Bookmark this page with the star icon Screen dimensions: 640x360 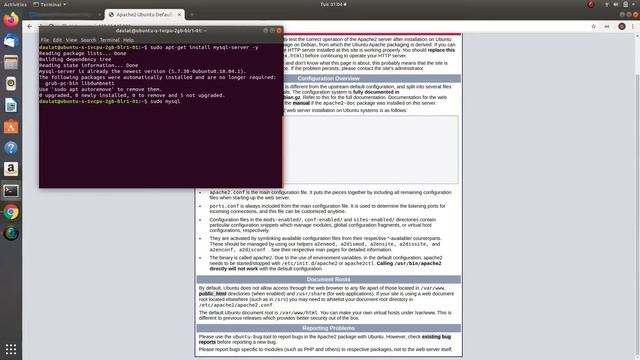click(593, 27)
